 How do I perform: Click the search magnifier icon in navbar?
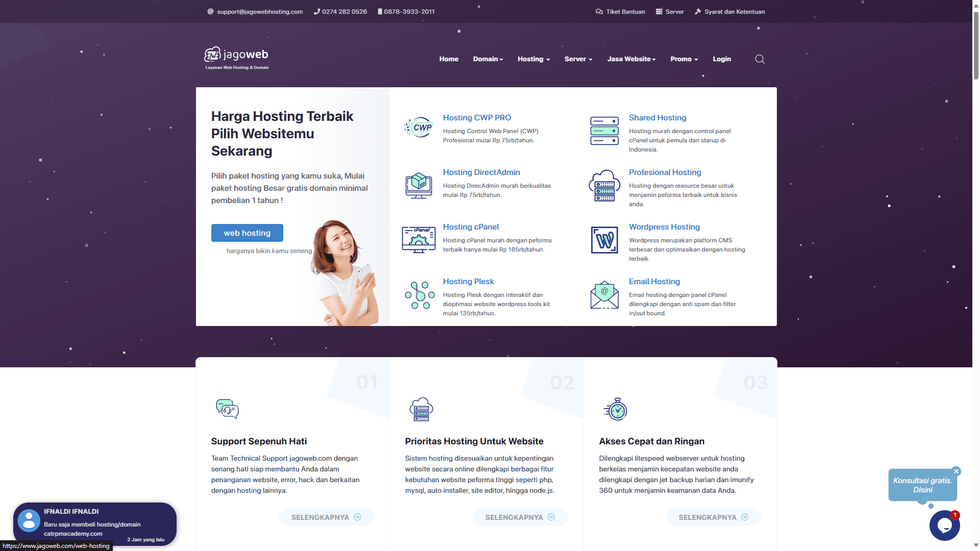pyautogui.click(x=759, y=59)
